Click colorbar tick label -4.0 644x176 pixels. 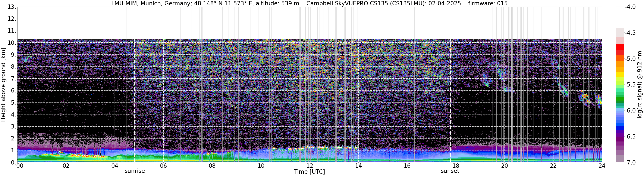[x=630, y=7]
